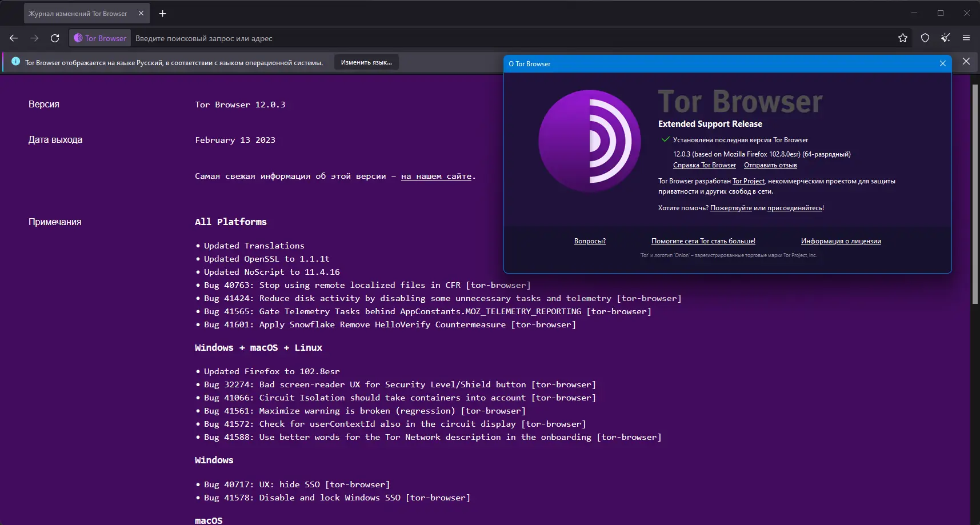Open the hamburger application menu
The width and height of the screenshot is (980, 525).
(966, 38)
